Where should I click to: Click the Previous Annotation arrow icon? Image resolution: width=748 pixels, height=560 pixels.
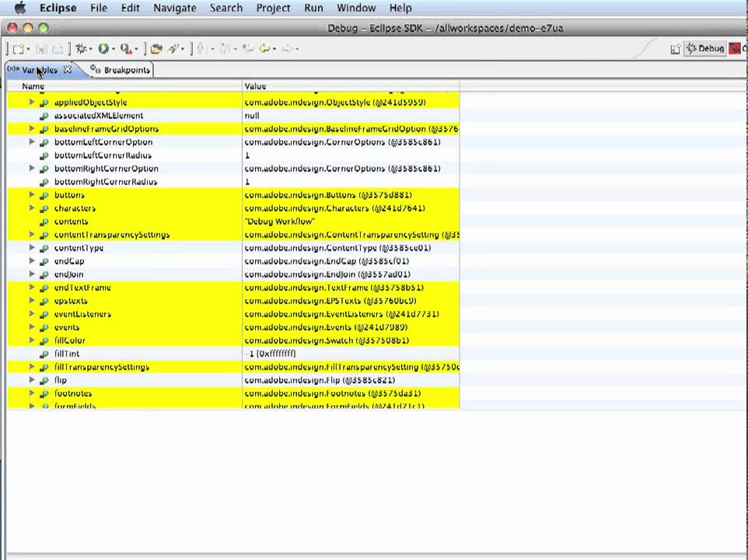coord(225,49)
